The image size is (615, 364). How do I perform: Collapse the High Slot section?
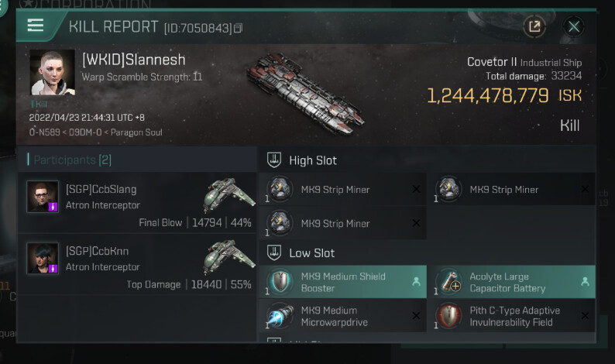[273, 160]
